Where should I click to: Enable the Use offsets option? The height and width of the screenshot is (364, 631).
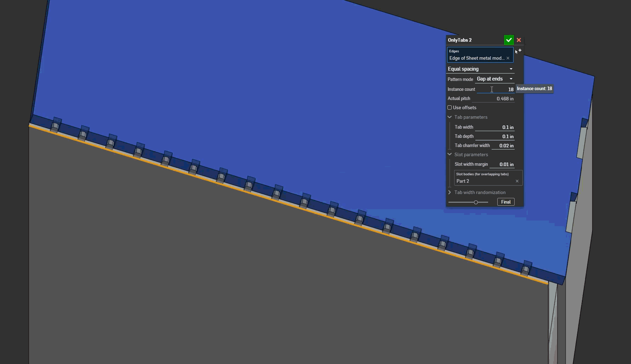450,107
